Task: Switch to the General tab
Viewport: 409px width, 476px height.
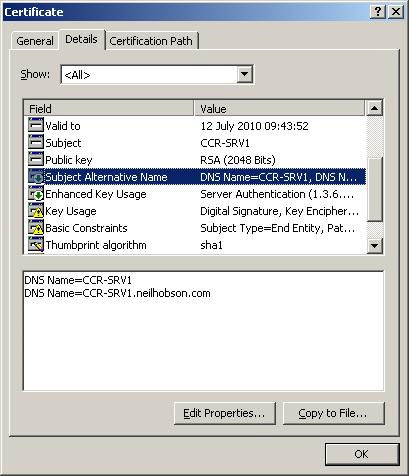Action: coord(35,41)
